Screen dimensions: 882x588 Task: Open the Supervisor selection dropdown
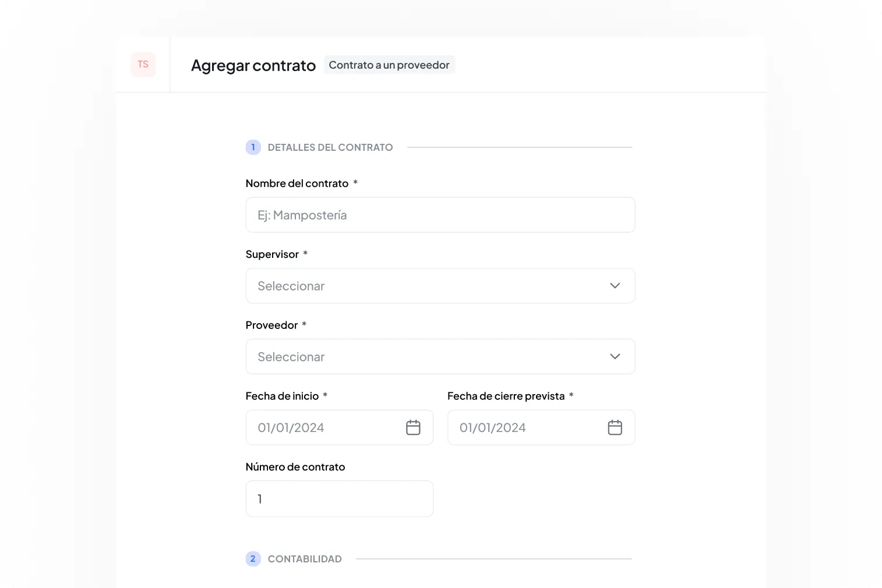440,285
